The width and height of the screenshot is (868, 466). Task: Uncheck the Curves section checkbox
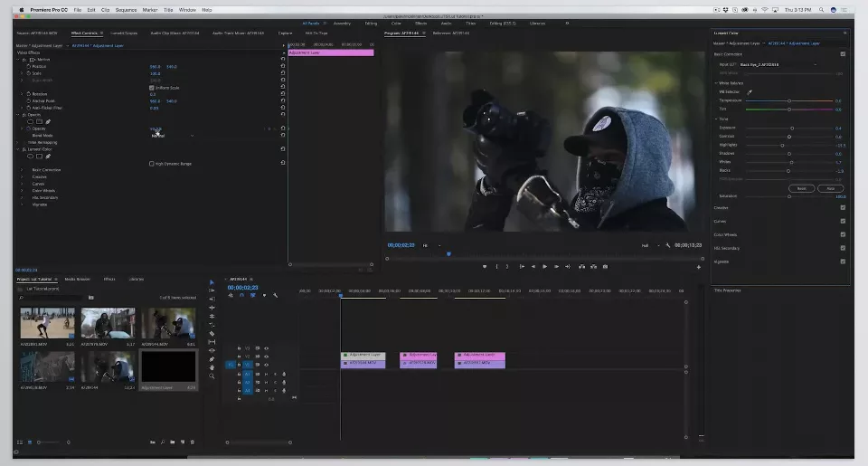(843, 221)
